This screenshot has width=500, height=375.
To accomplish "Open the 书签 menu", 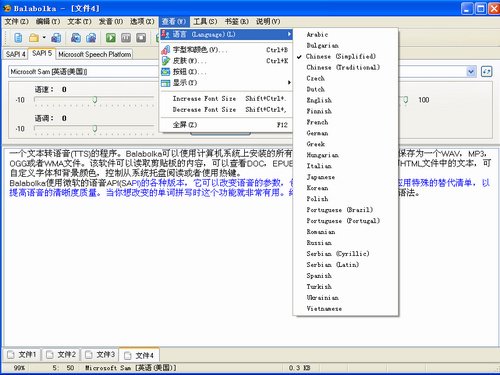I will [x=236, y=22].
